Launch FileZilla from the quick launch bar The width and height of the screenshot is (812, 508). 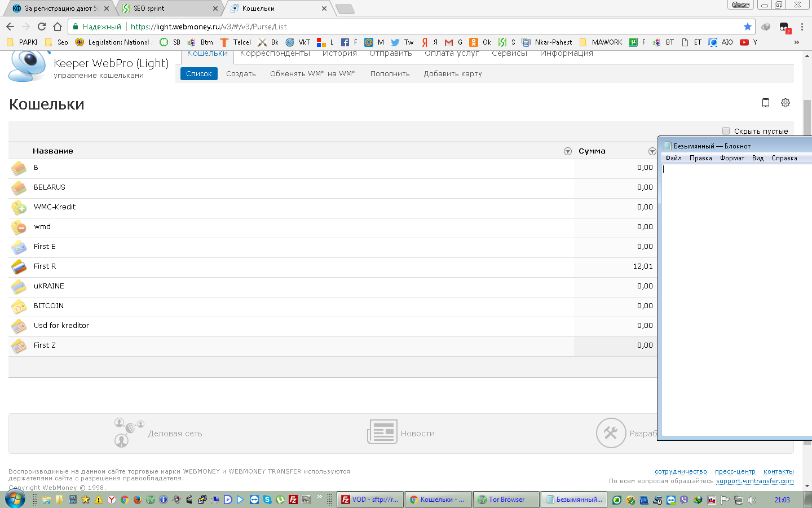(293, 500)
